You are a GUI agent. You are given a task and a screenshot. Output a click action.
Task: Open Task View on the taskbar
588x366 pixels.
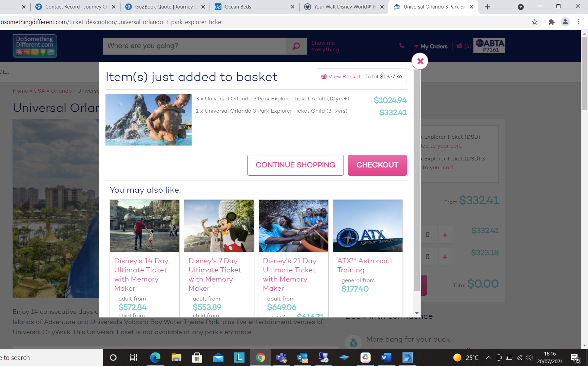click(x=134, y=358)
